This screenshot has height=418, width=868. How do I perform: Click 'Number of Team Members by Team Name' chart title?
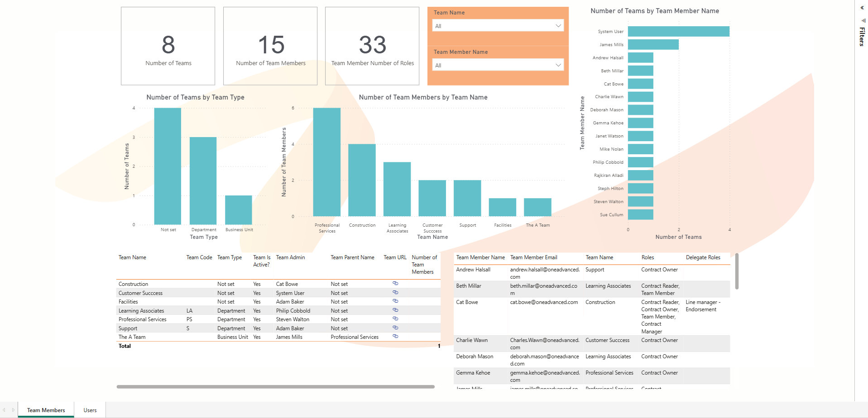(423, 97)
